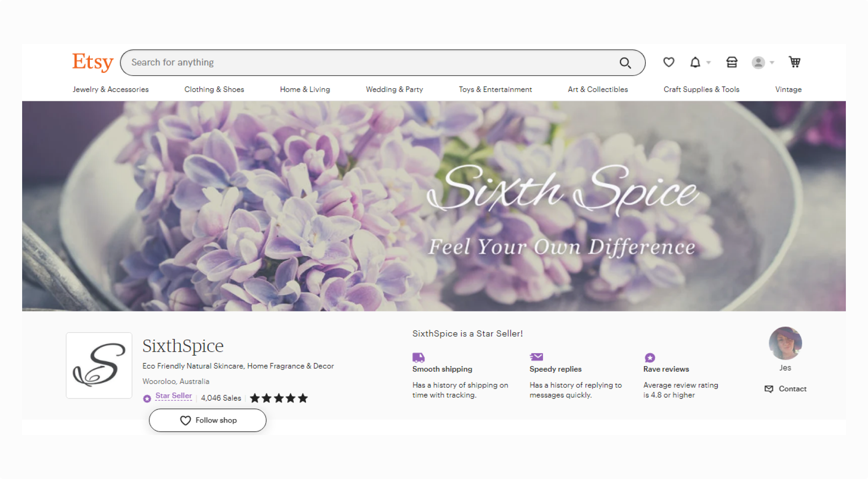
Task: Click the heart icon in Follow shop
Action: click(185, 420)
